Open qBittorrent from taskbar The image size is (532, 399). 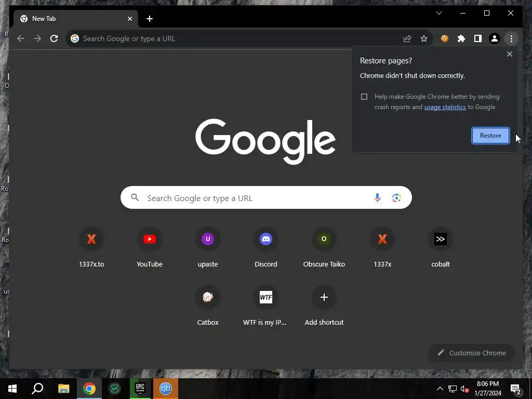pyautogui.click(x=166, y=389)
